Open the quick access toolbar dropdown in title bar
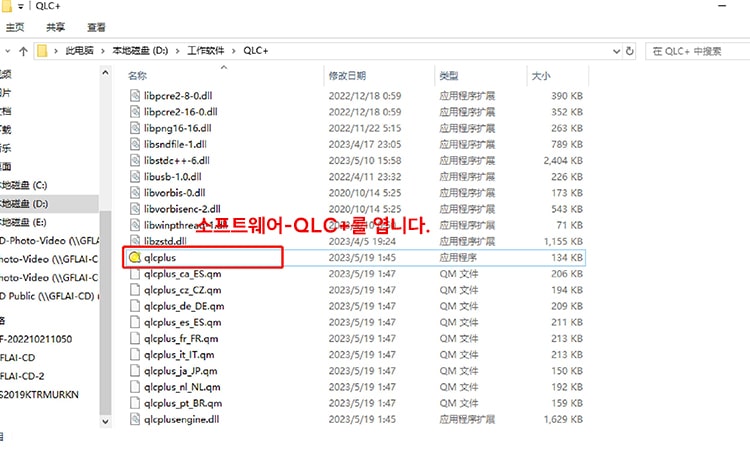This screenshot has width=750, height=450. click(21, 6)
